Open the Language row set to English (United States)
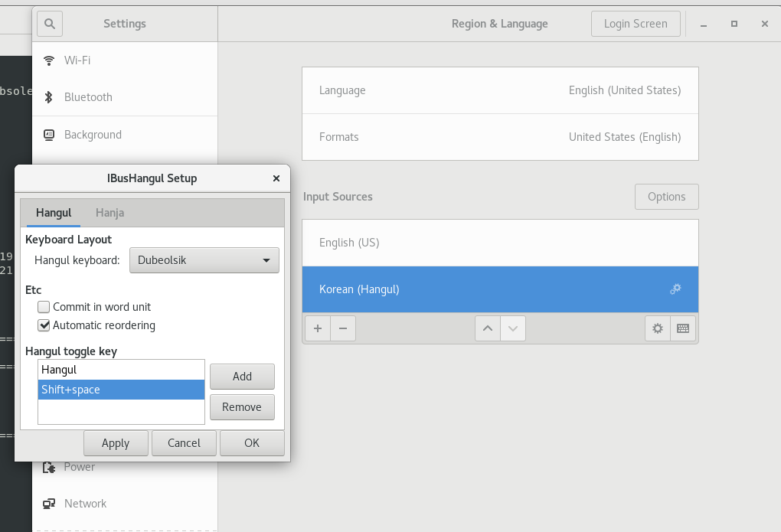 500,90
